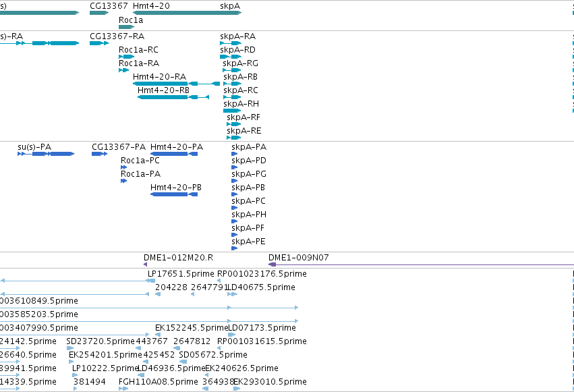Click the skpA-RD transcript label

pos(237,50)
